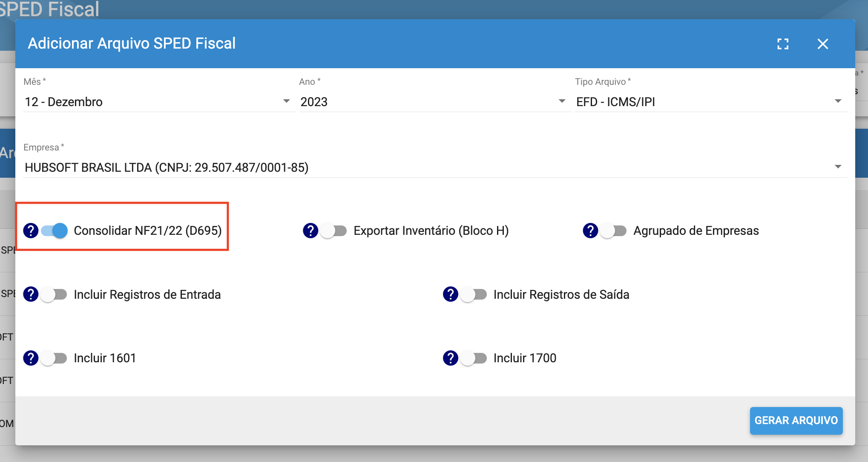The width and height of the screenshot is (868, 462).
Task: Enable the Incluir 1700 switch
Action: (474, 358)
